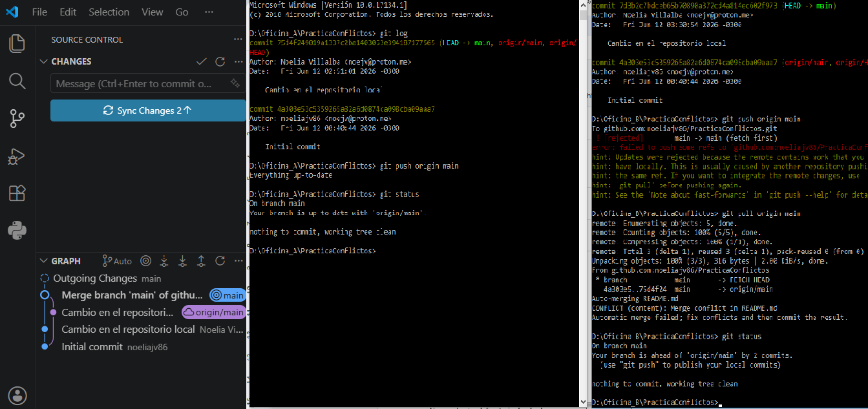
Task: Click the SOURCE CONTROL panel title
Action: (x=87, y=39)
